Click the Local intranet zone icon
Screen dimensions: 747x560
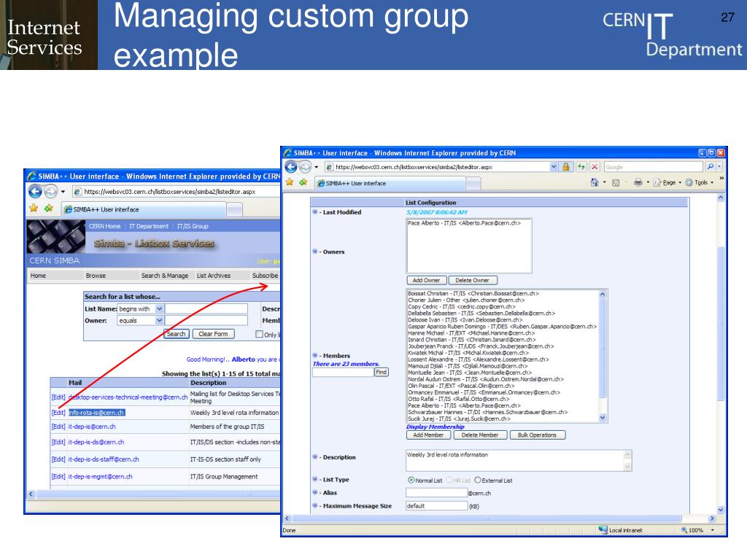point(603,529)
